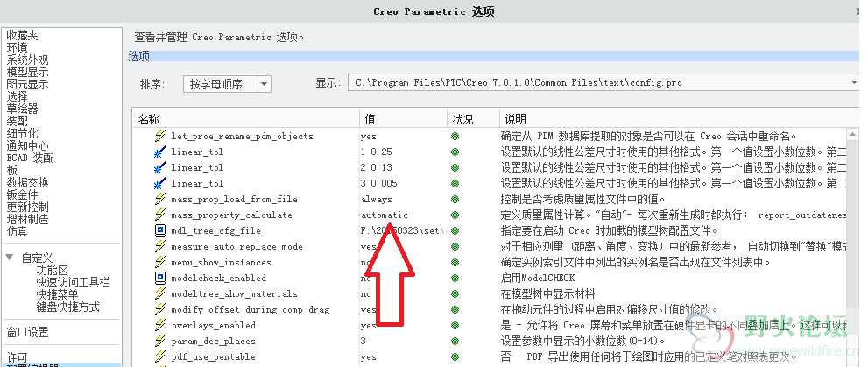Open 快速访问工具栏 under 自定义
The width and height of the screenshot is (868, 367).
click(x=73, y=282)
